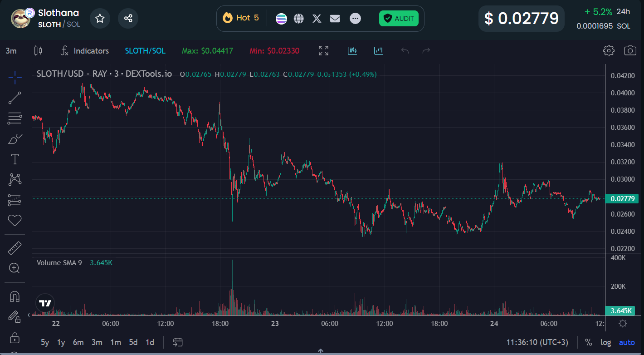Select the brush drawing tool
The width and height of the screenshot is (644, 355).
15,139
